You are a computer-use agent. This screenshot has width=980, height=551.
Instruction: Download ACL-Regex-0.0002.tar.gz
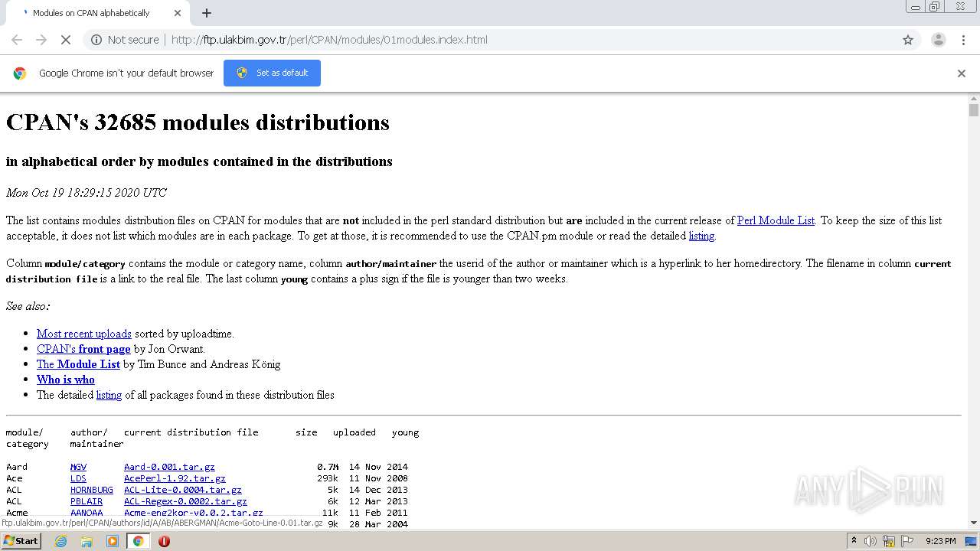pyautogui.click(x=185, y=501)
